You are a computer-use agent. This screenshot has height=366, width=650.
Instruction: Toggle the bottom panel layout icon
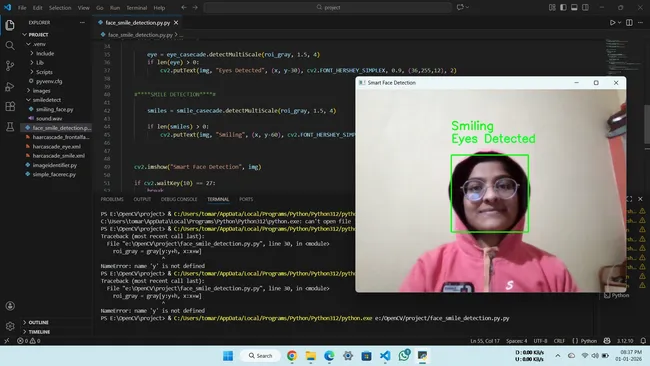click(x=574, y=7)
